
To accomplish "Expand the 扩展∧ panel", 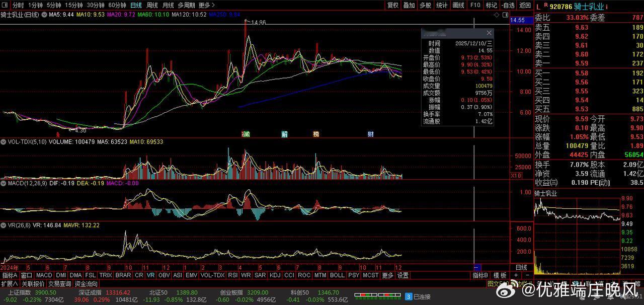I will pyautogui.click(x=10, y=284).
